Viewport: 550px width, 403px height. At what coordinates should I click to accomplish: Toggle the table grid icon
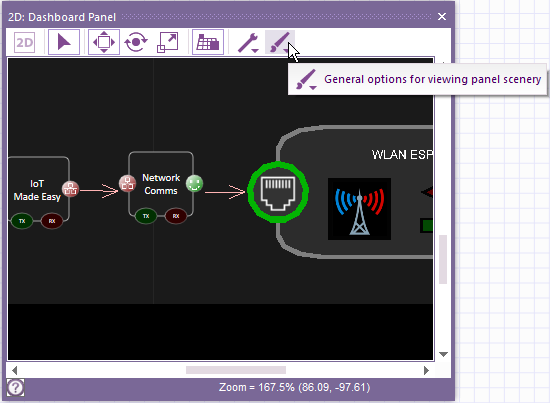point(208,42)
